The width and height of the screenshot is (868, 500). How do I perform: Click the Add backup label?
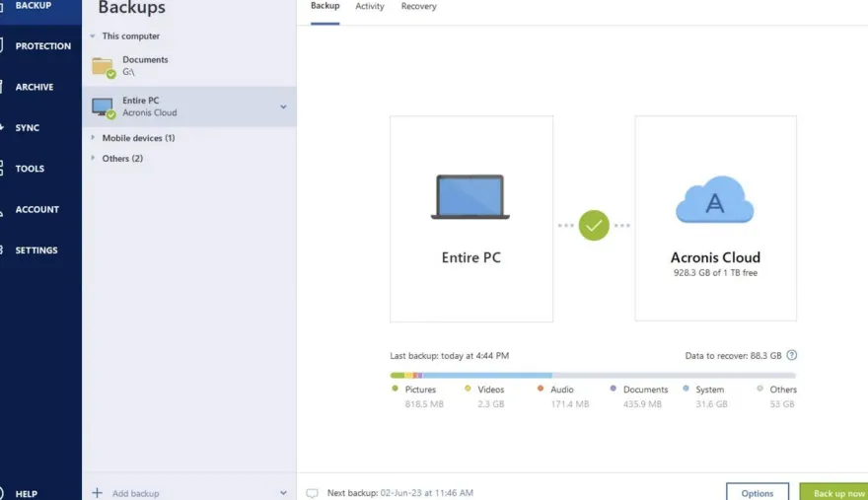tap(136, 493)
